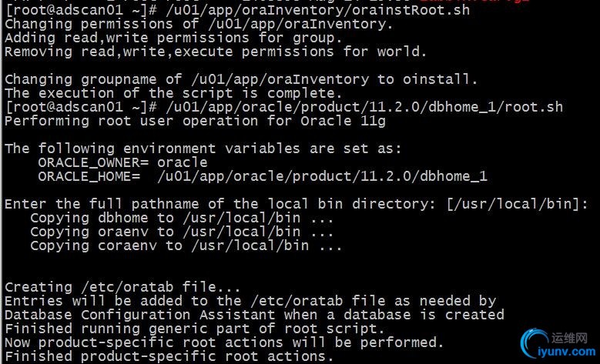Click the ORACLE_OWNER= oracle line
The image size is (600, 364).
(122, 162)
